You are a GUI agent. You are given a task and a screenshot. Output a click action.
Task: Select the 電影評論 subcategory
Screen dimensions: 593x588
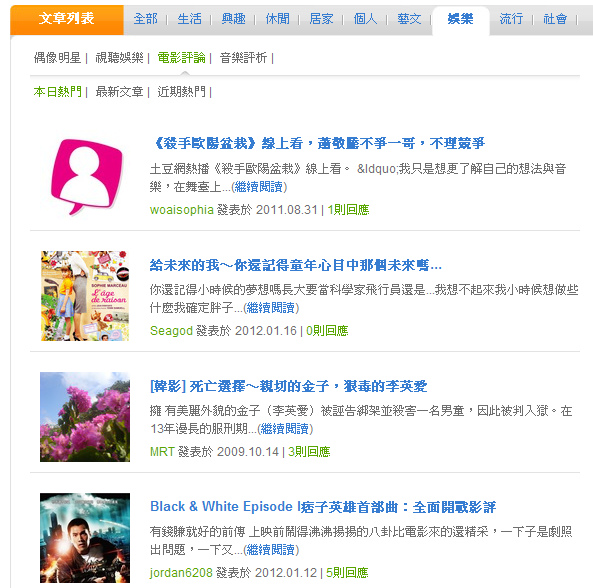(182, 58)
